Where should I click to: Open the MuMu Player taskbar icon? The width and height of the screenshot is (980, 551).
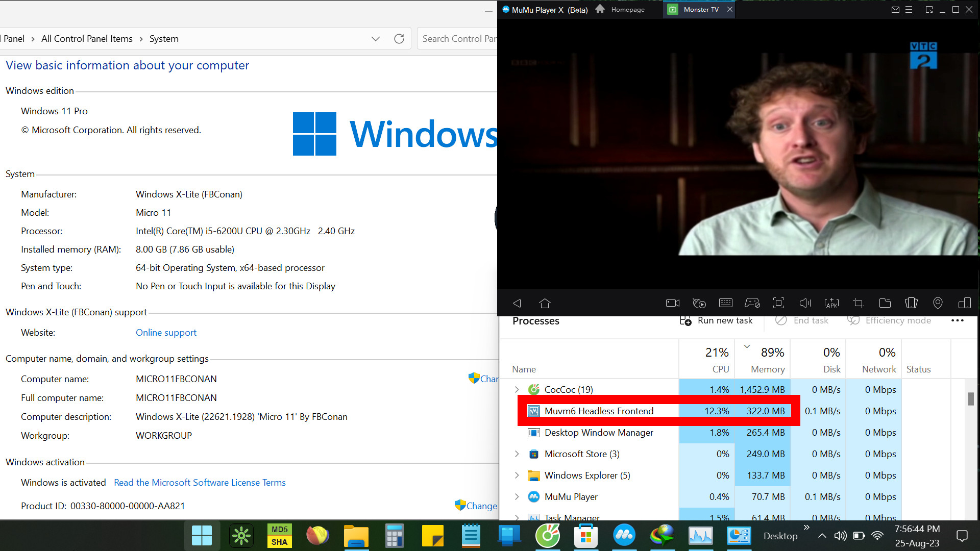[624, 536]
